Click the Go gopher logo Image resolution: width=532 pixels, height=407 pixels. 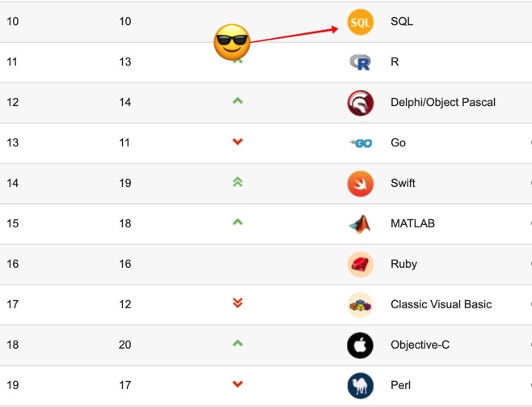tap(361, 143)
